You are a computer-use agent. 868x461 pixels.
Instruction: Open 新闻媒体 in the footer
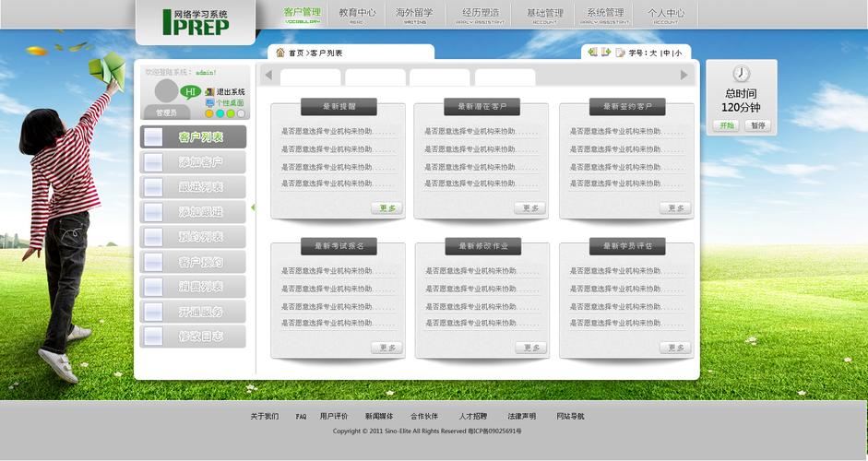(379, 416)
